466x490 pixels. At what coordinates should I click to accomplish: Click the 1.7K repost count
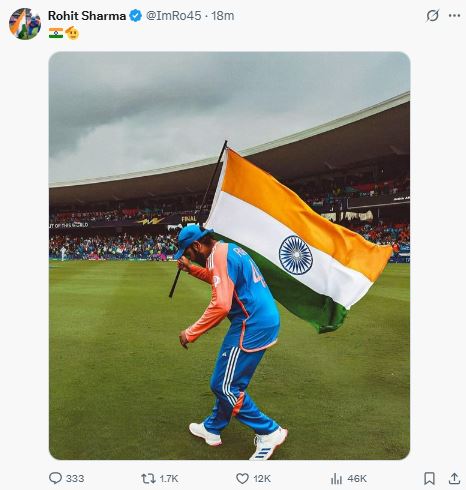pyautogui.click(x=169, y=479)
